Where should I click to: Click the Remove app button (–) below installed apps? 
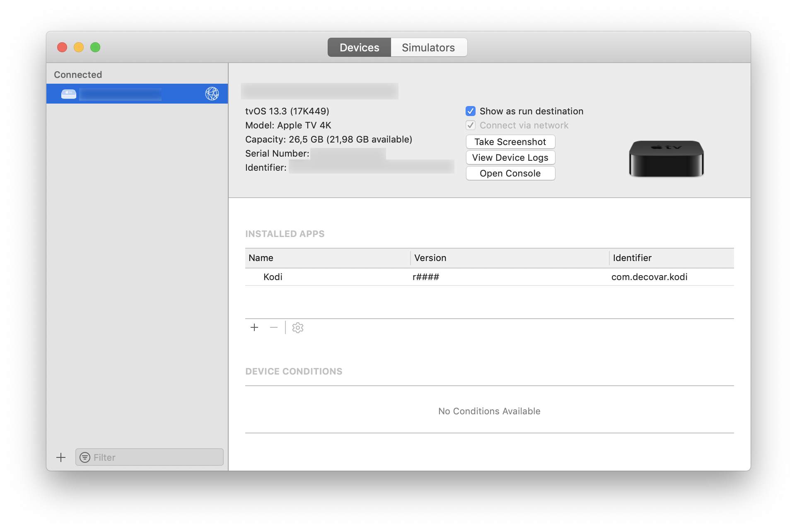(274, 327)
